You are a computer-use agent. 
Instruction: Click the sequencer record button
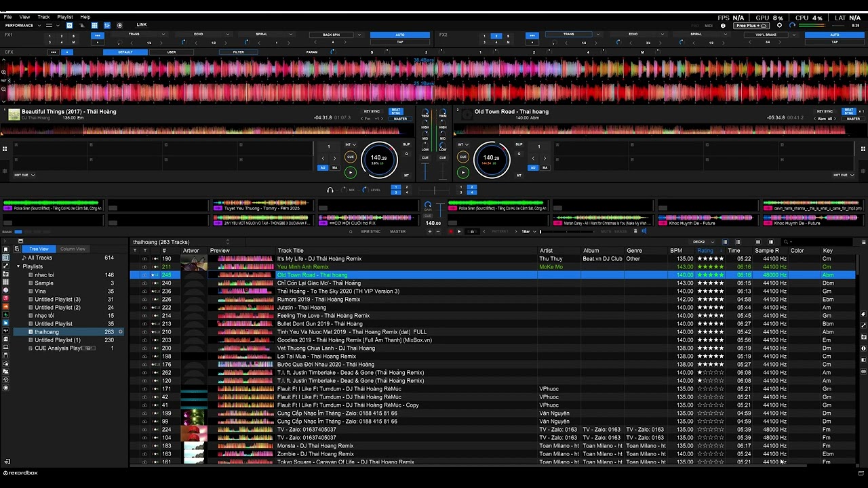pos(451,232)
